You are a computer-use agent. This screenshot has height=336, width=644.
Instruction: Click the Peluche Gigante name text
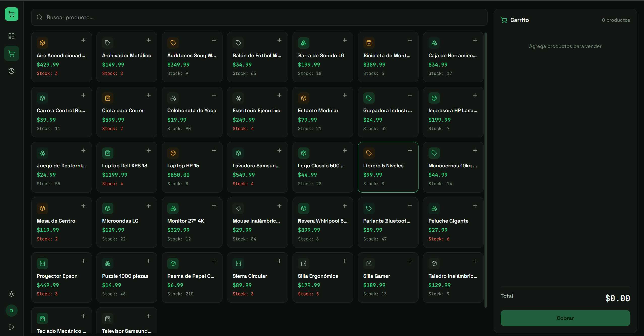coord(448,221)
